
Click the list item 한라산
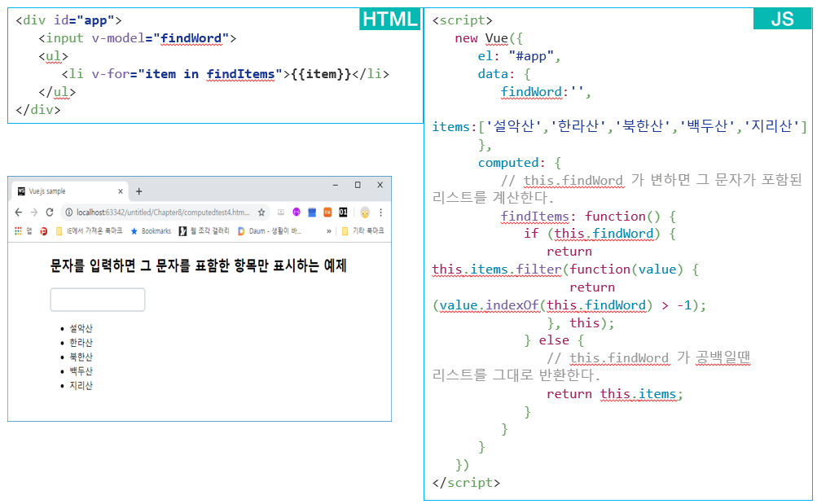(81, 343)
